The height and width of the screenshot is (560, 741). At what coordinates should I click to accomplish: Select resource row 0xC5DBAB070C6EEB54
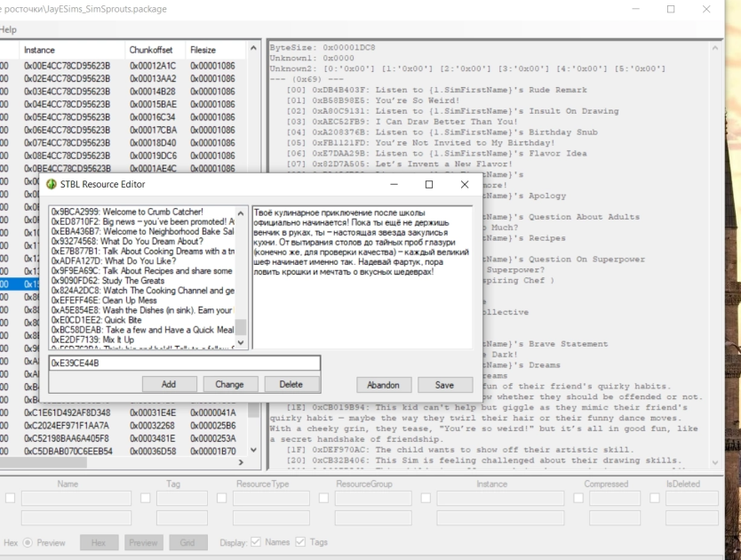tap(123, 452)
